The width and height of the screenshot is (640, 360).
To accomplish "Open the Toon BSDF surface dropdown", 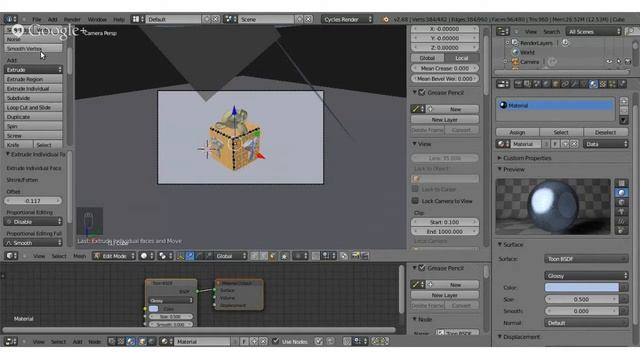I will click(586, 259).
